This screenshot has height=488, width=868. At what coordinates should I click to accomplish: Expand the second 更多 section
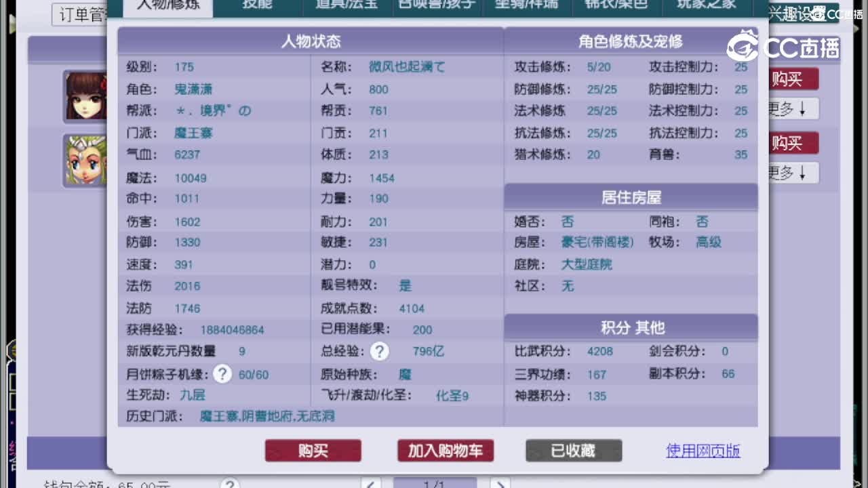(792, 173)
